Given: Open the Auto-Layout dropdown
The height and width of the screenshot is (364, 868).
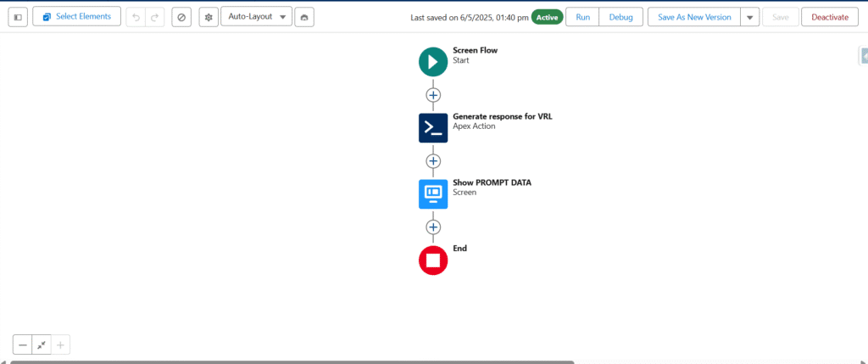Looking at the screenshot, I should tap(256, 17).
